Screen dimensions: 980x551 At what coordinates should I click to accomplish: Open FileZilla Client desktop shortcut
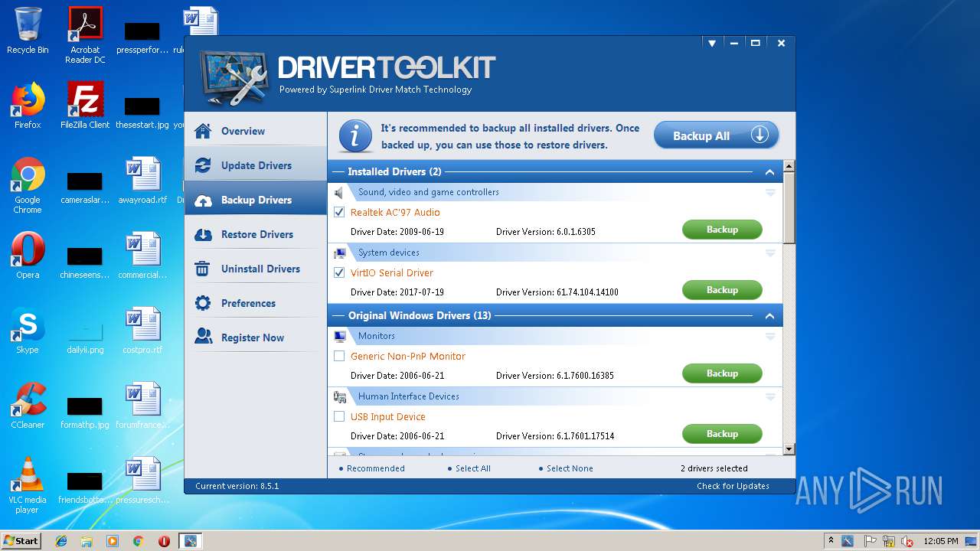(x=85, y=106)
